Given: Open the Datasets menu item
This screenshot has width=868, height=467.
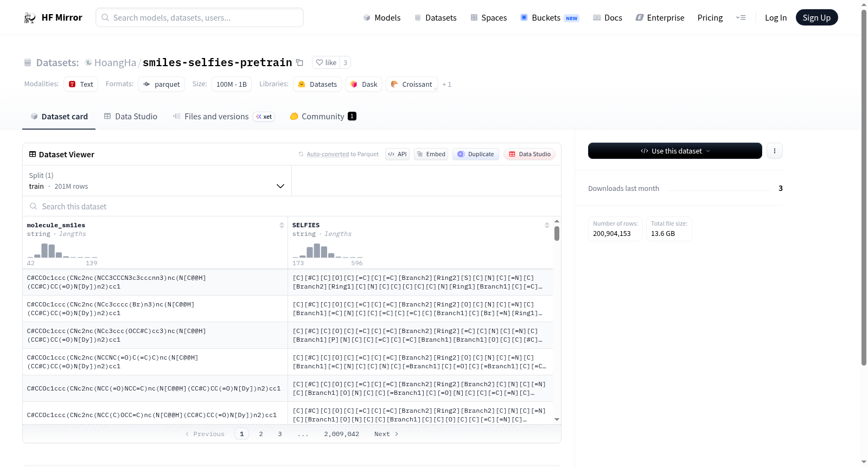Looking at the screenshot, I should click(435, 18).
